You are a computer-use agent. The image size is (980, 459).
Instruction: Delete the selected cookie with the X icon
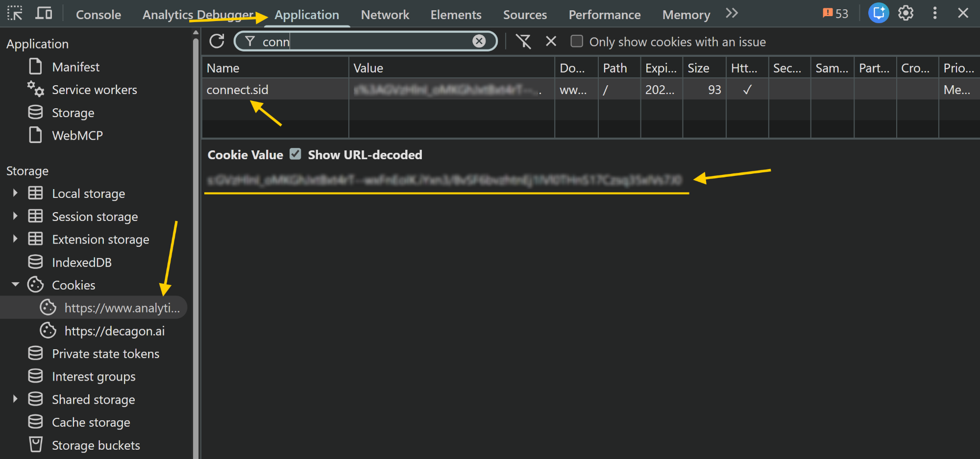coord(551,41)
